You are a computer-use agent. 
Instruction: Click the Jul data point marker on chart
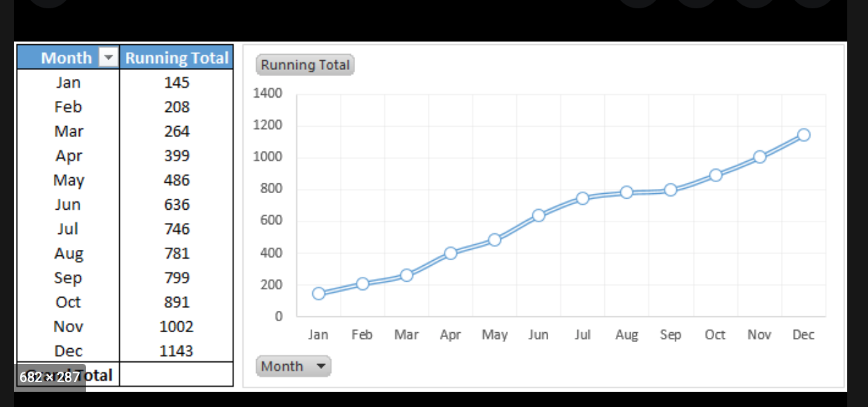(583, 198)
